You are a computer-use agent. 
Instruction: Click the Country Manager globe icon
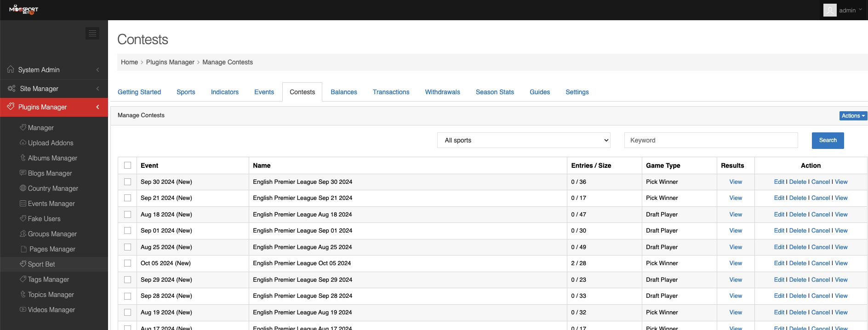pos(23,188)
